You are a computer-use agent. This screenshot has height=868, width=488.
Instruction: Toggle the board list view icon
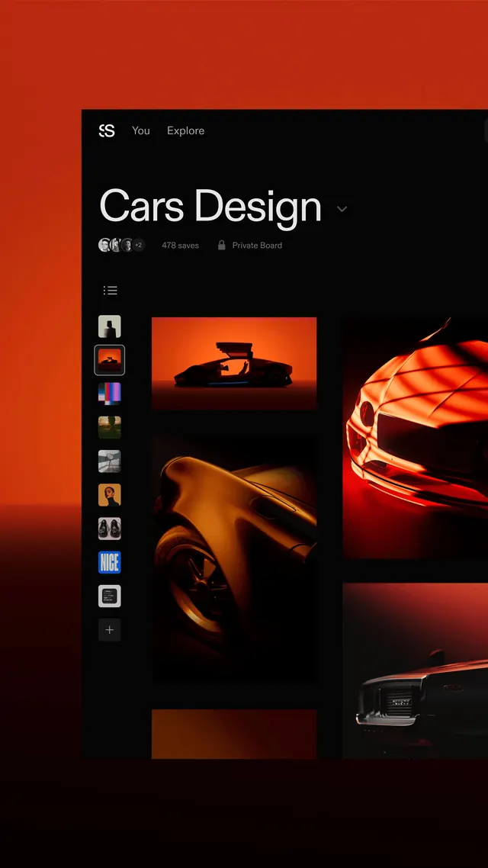coord(110,290)
